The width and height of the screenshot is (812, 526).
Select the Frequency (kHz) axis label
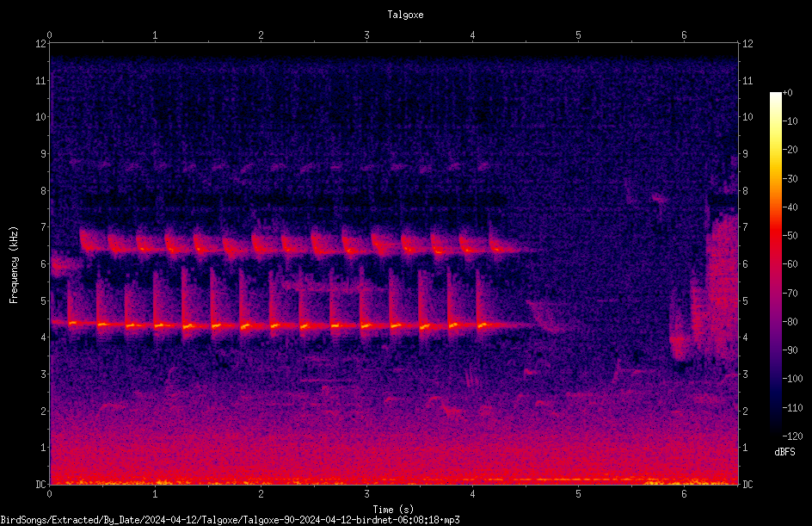(14, 265)
